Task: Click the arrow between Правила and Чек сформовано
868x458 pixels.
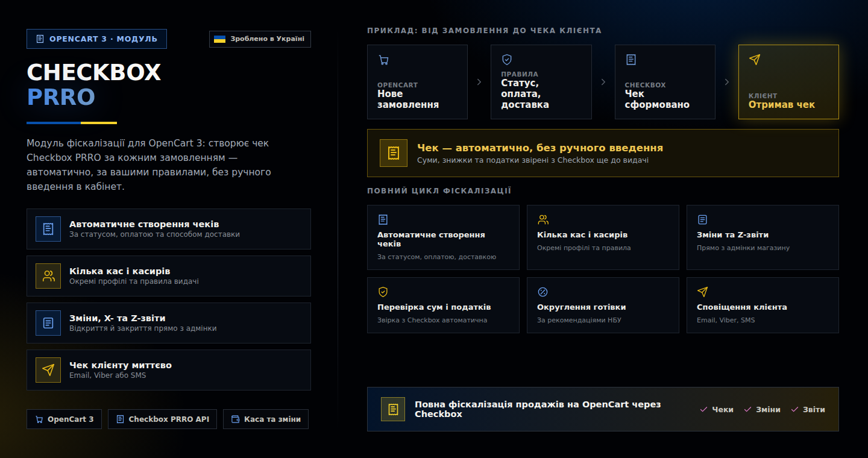Action: 603,82
